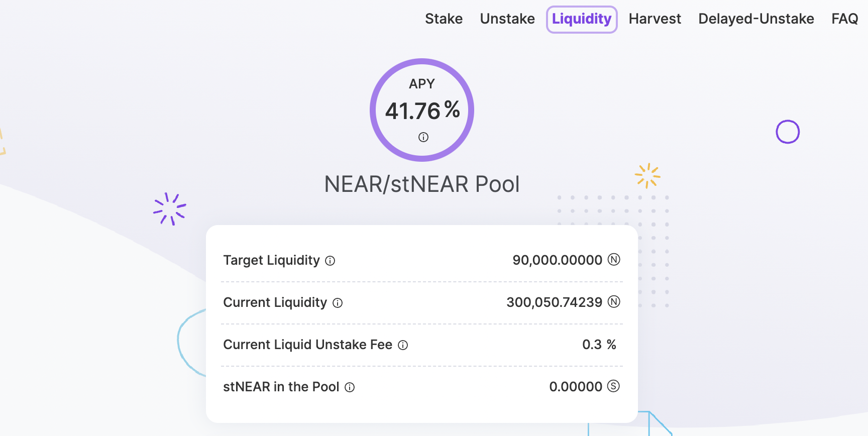Click Current Liquid Unstake Fee info icon

(403, 345)
